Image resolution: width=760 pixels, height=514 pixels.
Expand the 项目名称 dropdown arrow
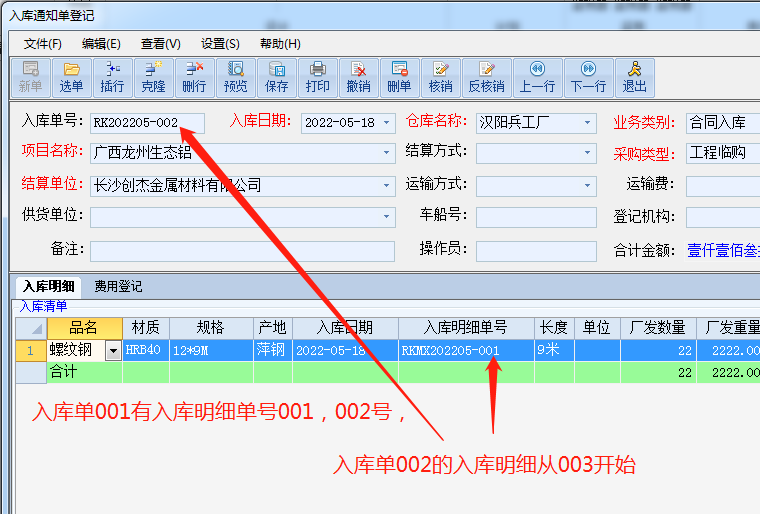(386, 153)
